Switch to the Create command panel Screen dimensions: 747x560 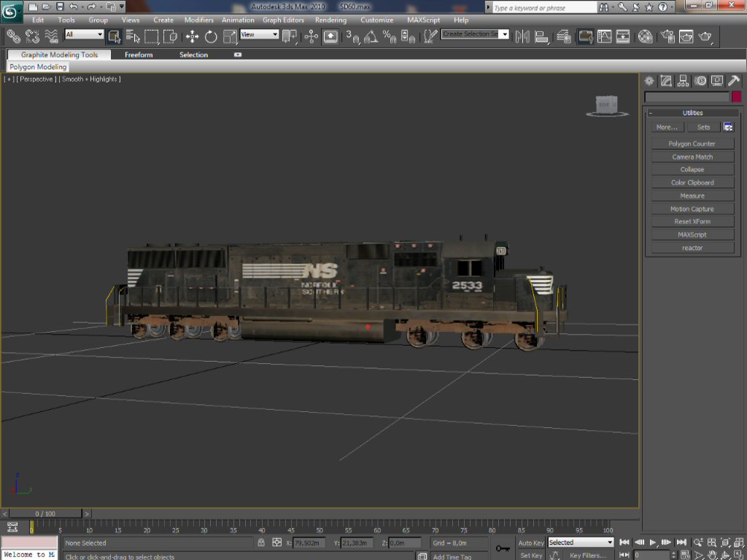(x=649, y=81)
